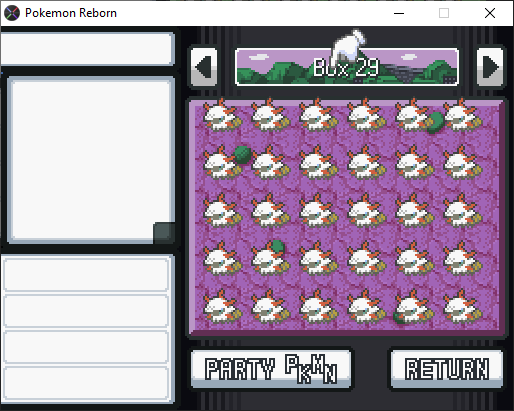Select Pokemon in row 4, column 6
Image resolution: width=514 pixels, height=411 pixels.
click(462, 259)
